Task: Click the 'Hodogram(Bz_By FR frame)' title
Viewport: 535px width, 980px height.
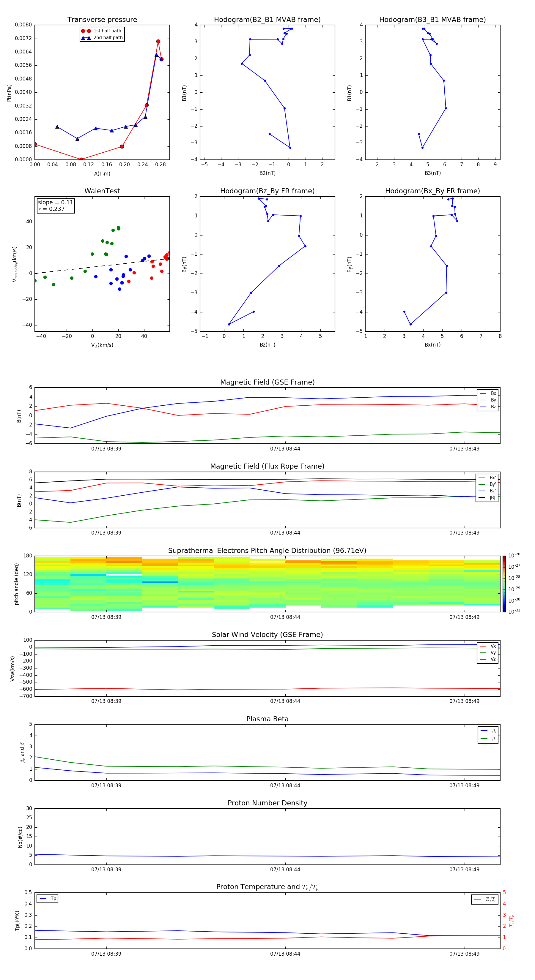Action: tap(267, 191)
